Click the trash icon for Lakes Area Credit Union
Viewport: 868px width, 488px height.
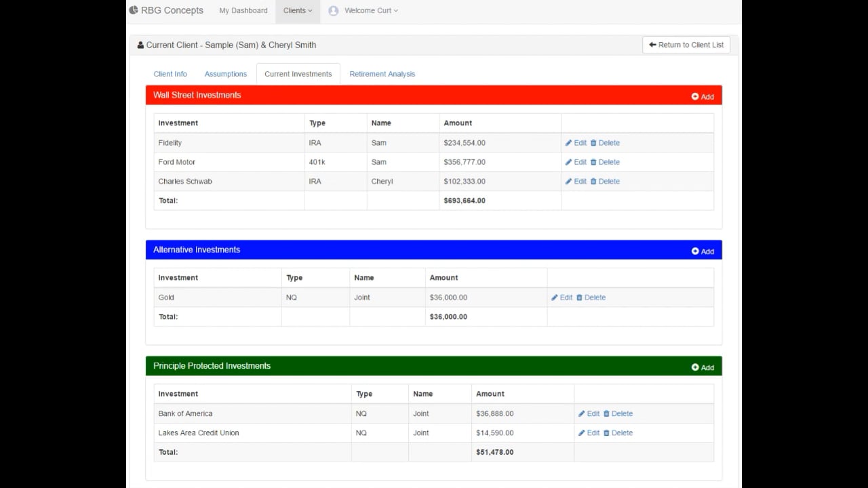pyautogui.click(x=607, y=433)
